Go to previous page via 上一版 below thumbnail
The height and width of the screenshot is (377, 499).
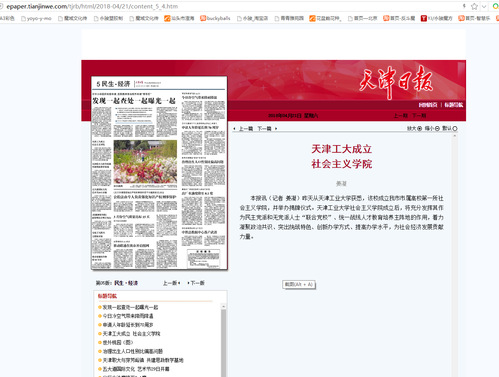(x=172, y=283)
